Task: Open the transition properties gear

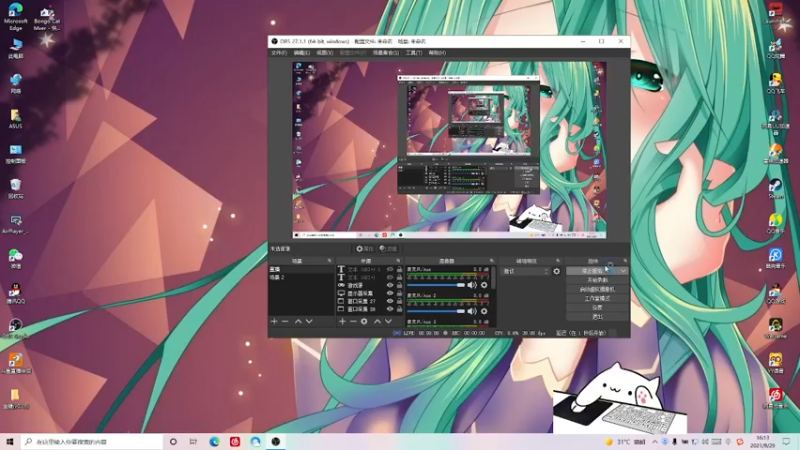Action: pyautogui.click(x=557, y=271)
